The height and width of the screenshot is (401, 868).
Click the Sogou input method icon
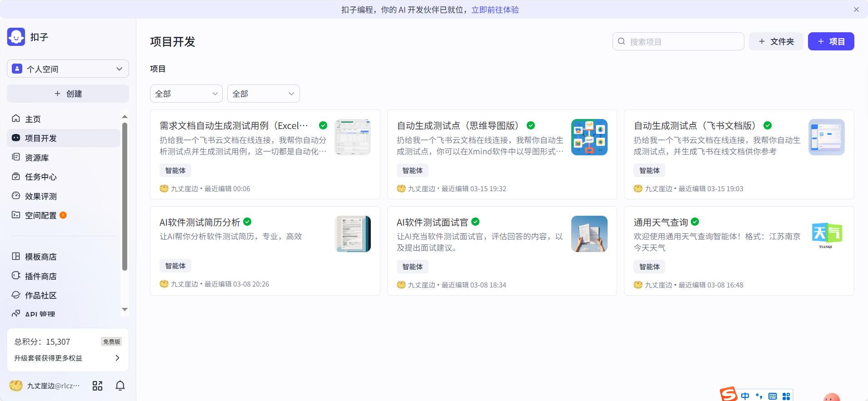tap(728, 394)
